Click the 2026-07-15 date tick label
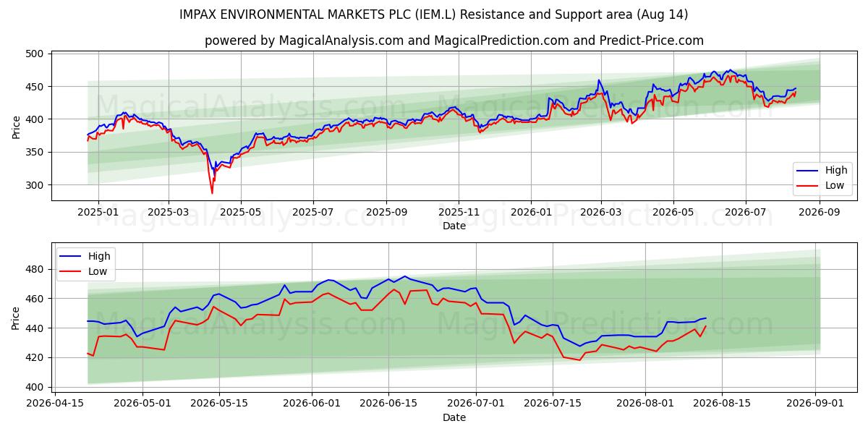This screenshot has width=868, height=434. coord(553,403)
